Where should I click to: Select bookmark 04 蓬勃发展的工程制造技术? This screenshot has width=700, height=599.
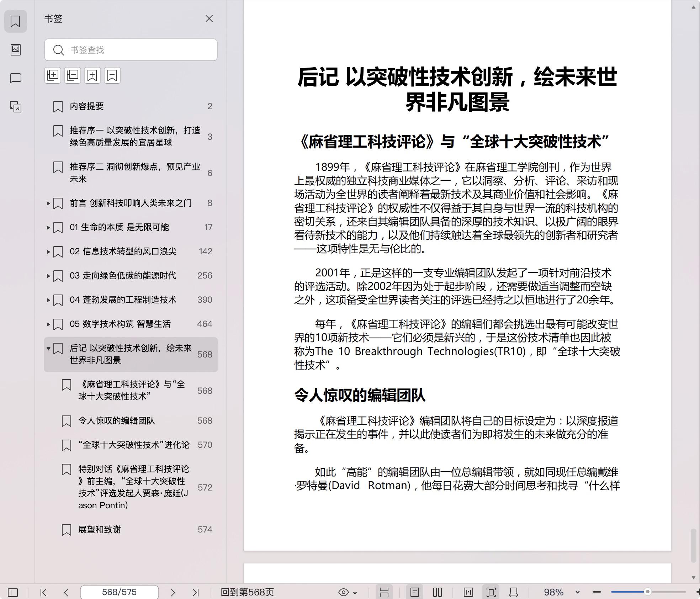coord(131,300)
